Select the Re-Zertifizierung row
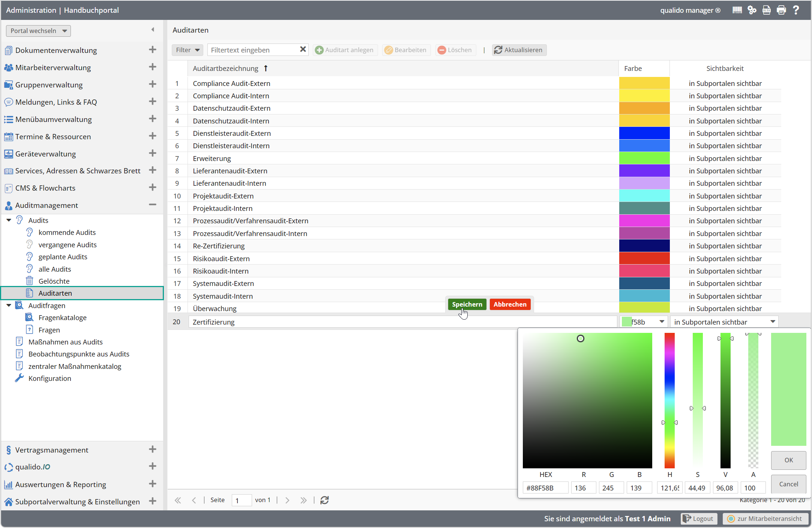 [474, 246]
